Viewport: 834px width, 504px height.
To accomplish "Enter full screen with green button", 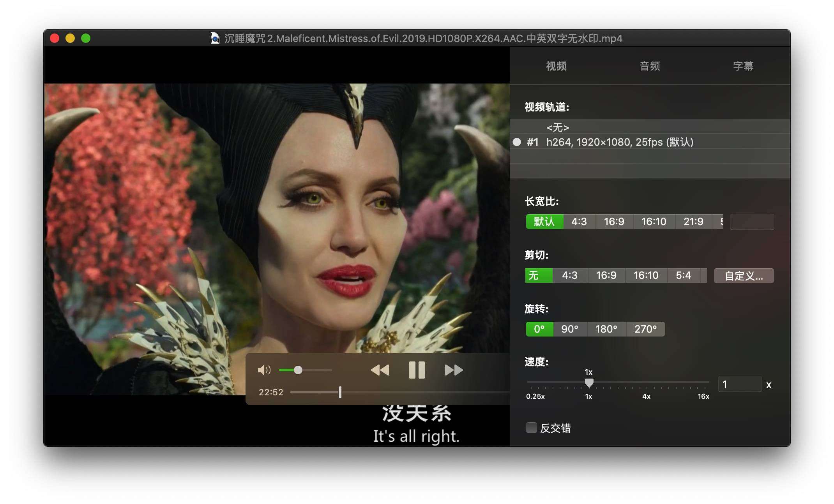I will coord(86,38).
